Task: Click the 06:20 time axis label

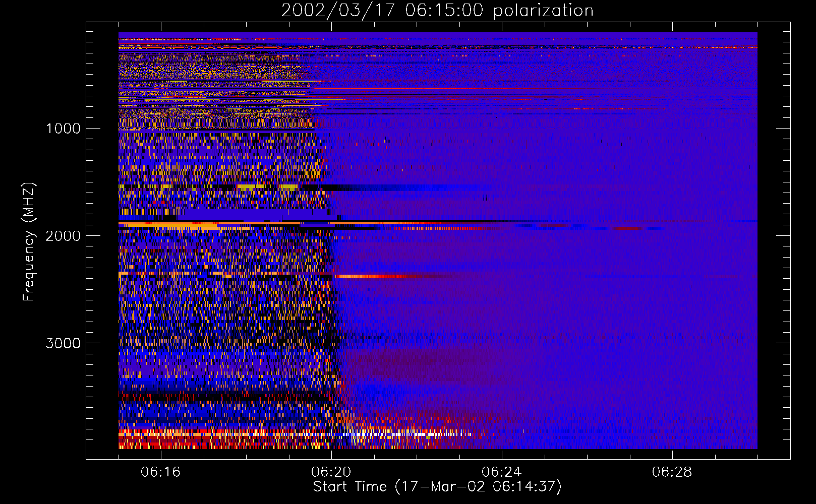Action: tap(331, 472)
